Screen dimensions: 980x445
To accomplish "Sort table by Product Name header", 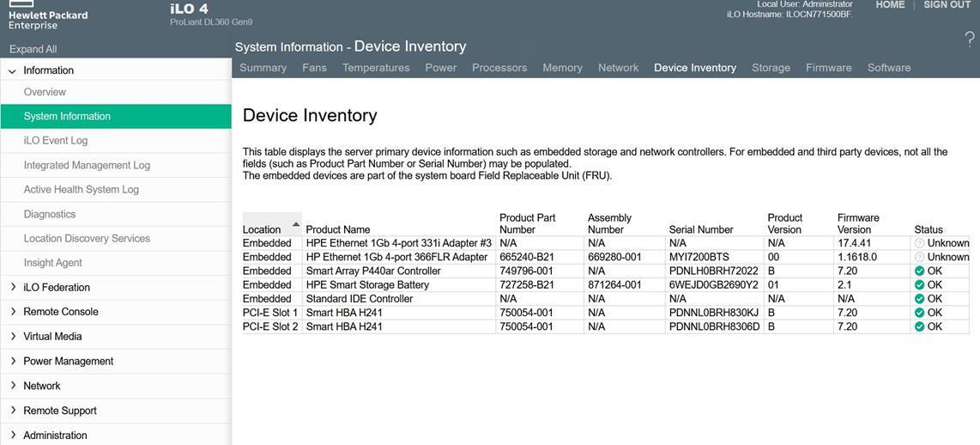I will tap(338, 229).
